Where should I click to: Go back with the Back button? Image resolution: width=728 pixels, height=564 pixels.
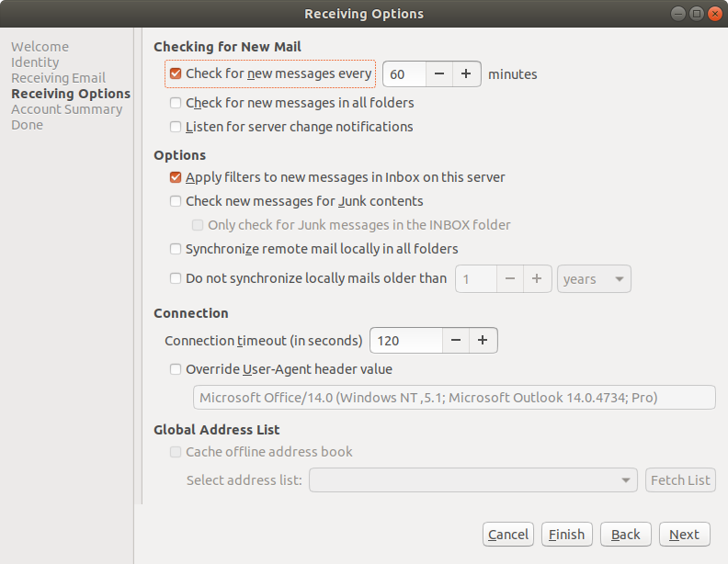[x=626, y=535]
